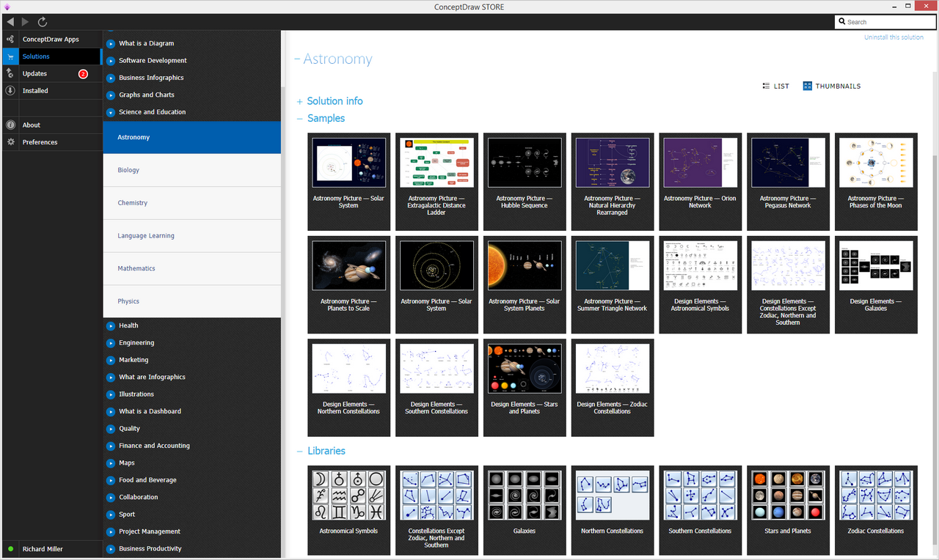Image resolution: width=939 pixels, height=560 pixels.
Task: Click the back navigation arrow
Action: (x=10, y=22)
